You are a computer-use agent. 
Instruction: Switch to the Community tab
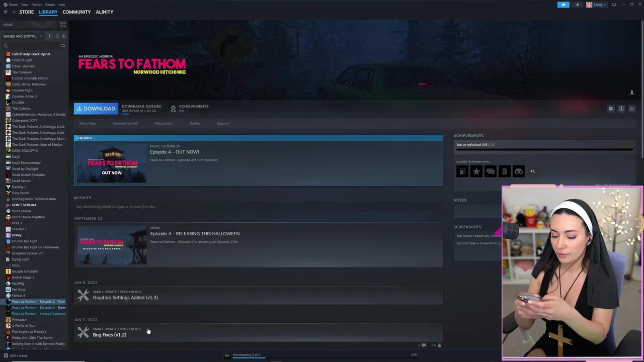point(76,12)
